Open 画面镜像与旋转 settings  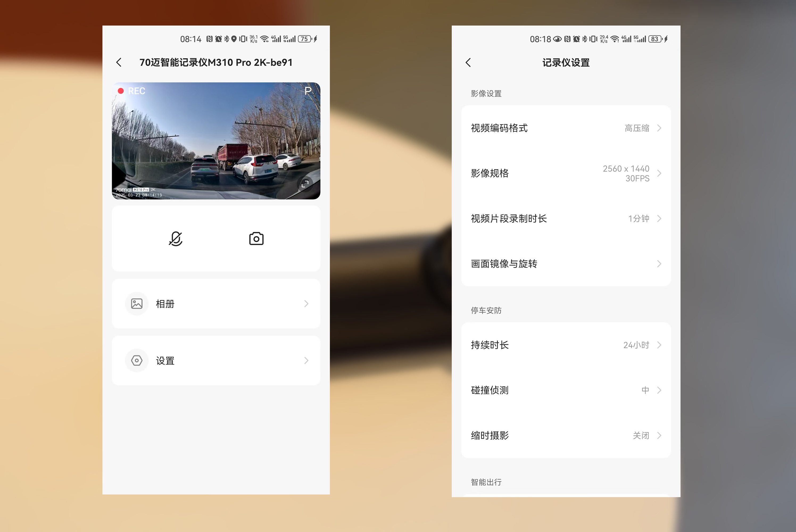(566, 264)
